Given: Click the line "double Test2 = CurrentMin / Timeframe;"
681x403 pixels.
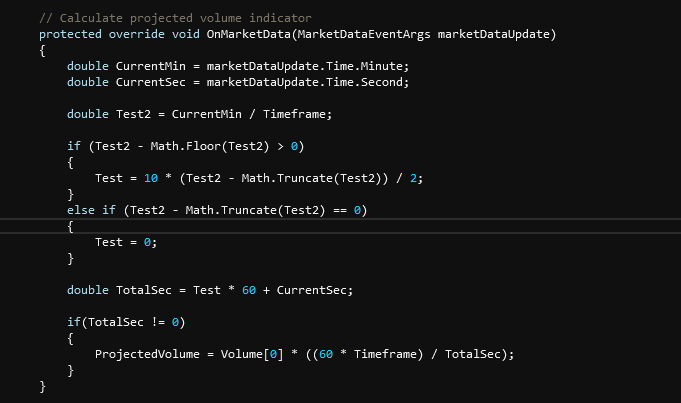Looking at the screenshot, I should pos(199,114).
